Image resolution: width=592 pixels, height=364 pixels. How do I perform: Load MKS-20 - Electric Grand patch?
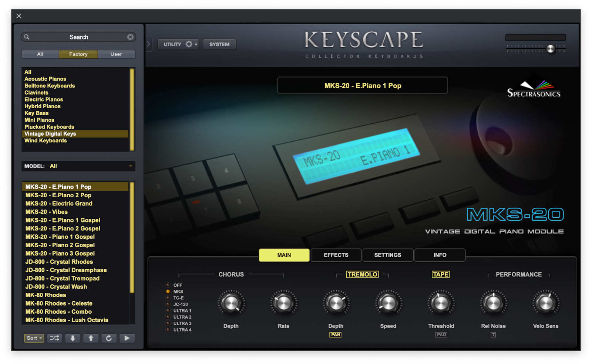tap(75, 204)
